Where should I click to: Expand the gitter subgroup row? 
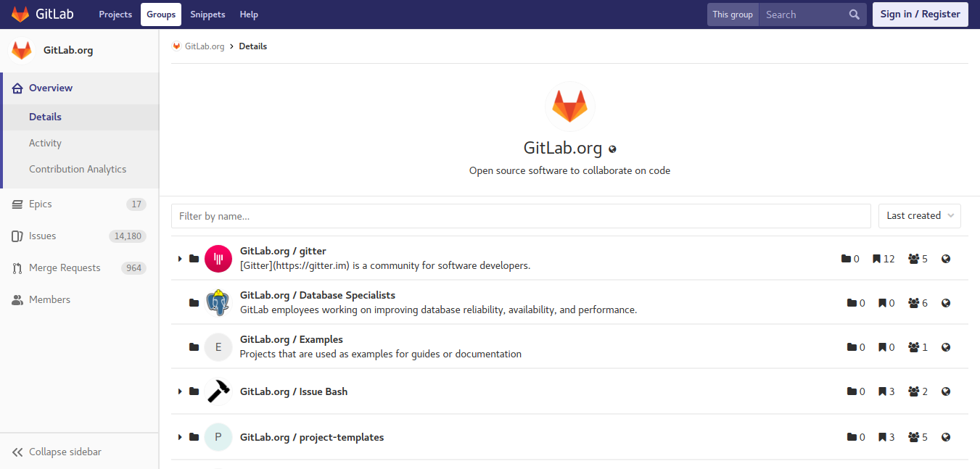[x=180, y=259]
